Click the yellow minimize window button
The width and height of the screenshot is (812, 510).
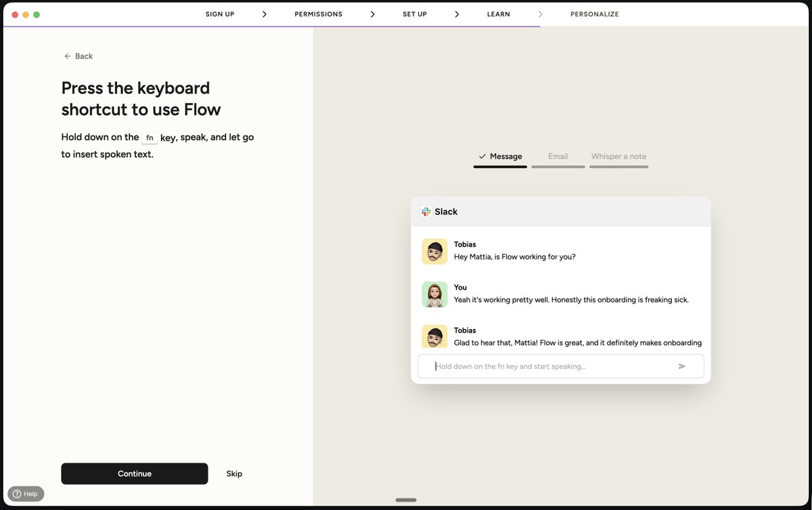[x=26, y=14]
